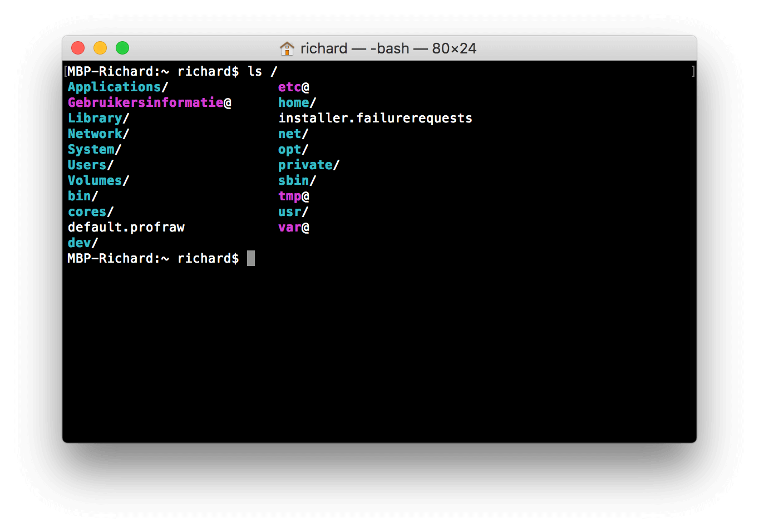Click the richard — -bash — 80×24 title text

pyautogui.click(x=388, y=48)
